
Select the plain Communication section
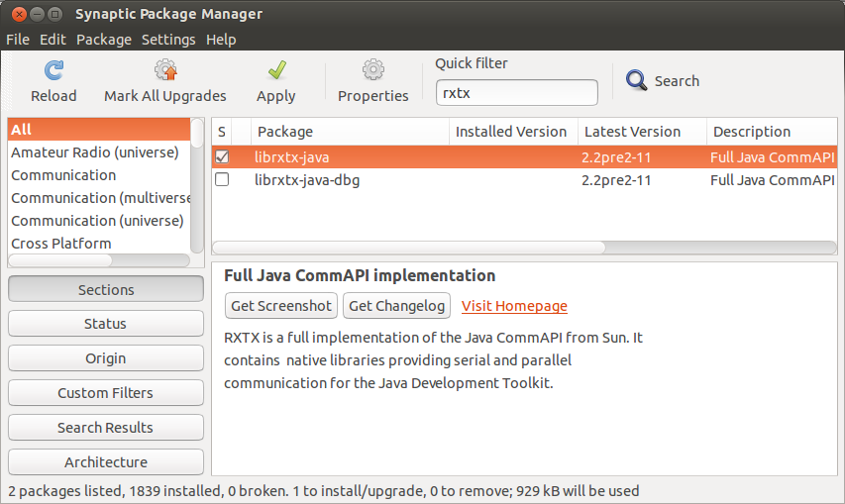(x=99, y=175)
